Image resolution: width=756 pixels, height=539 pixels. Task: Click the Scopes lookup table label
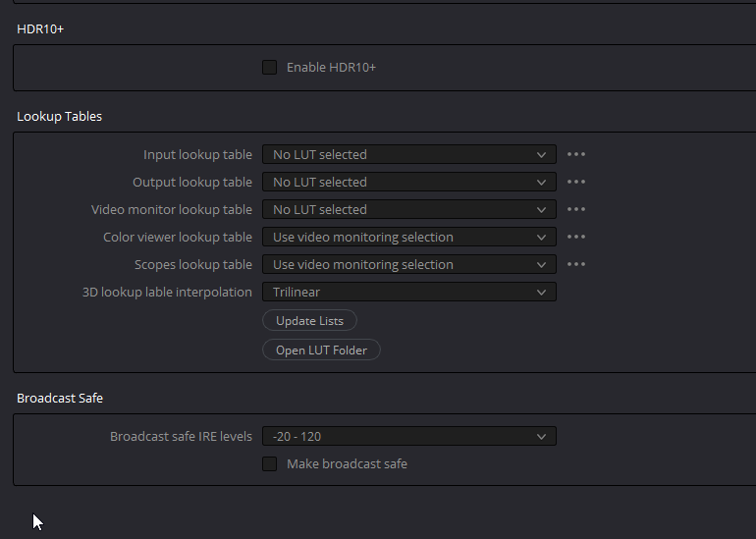click(x=193, y=265)
